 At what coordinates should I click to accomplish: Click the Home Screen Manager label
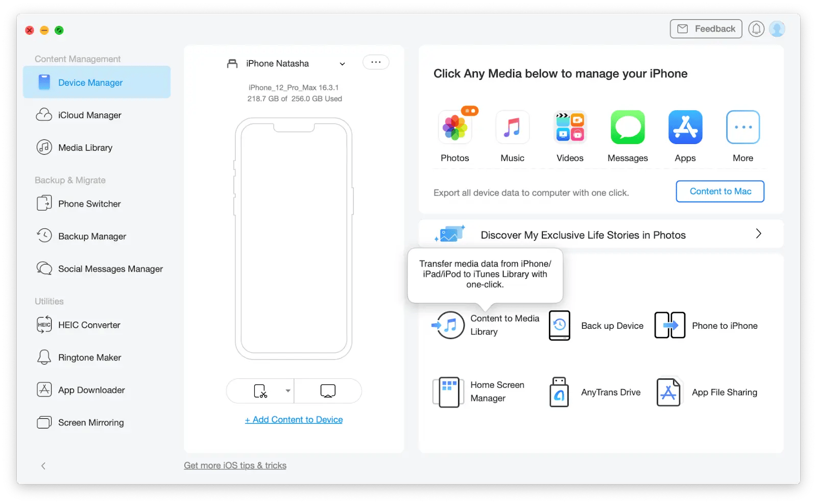pos(497,392)
